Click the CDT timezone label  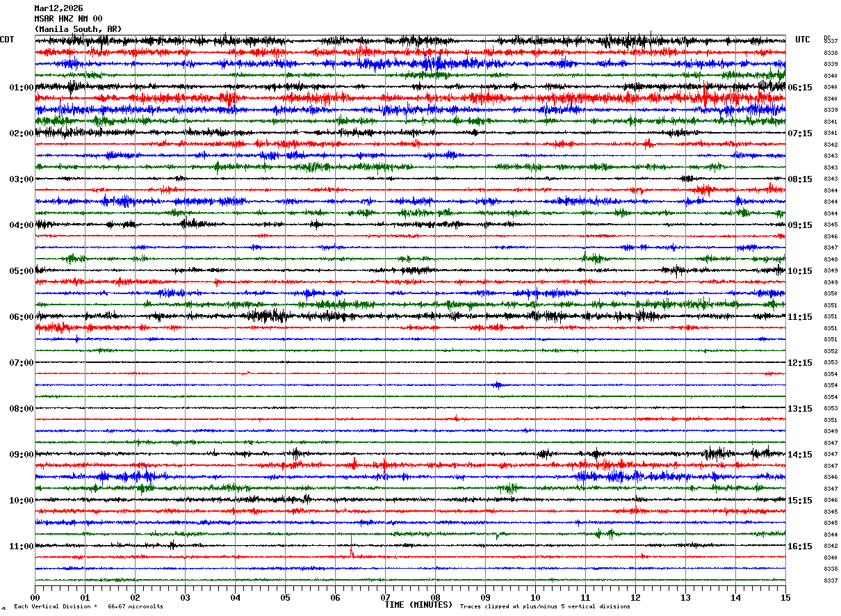[x=7, y=40]
